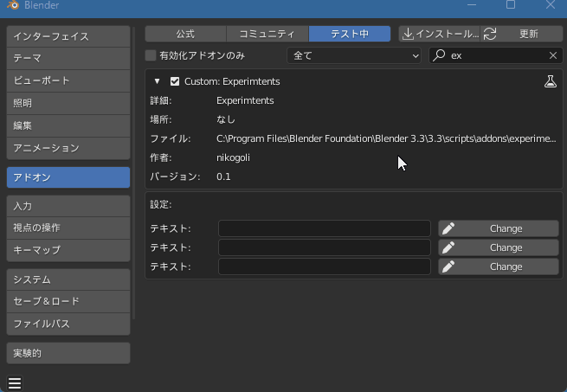Click the addon file path text
Viewport: 567px width, 392px height.
pos(386,138)
